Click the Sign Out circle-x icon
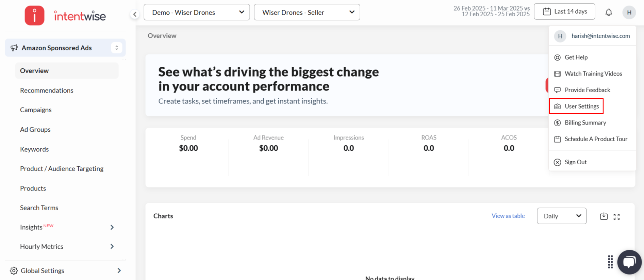The height and width of the screenshot is (280, 644). [x=557, y=162]
